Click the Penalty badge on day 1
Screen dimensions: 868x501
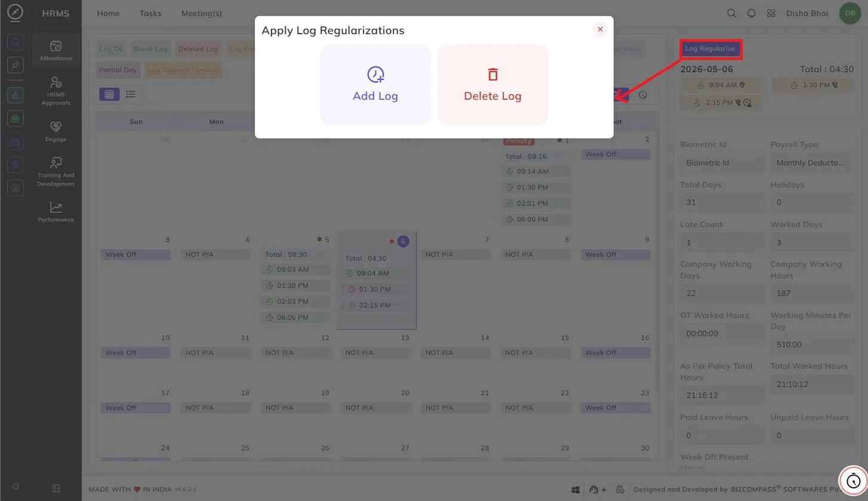coord(519,141)
